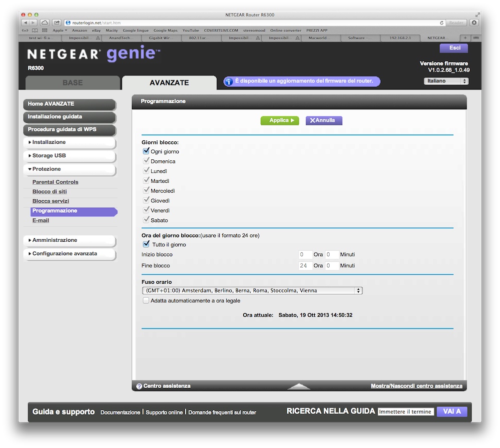
Task: Click Inizio blocco Ora field
Action: point(305,254)
